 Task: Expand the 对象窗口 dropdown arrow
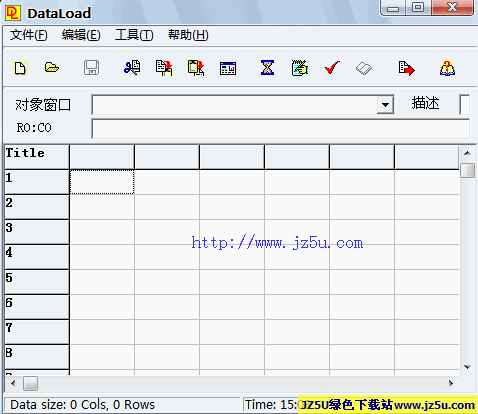pyautogui.click(x=385, y=105)
